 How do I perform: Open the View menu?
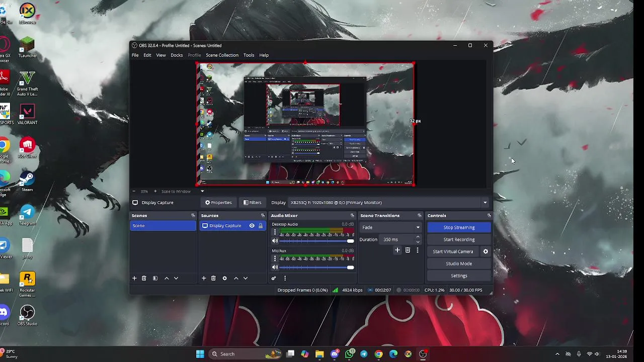pos(161,55)
